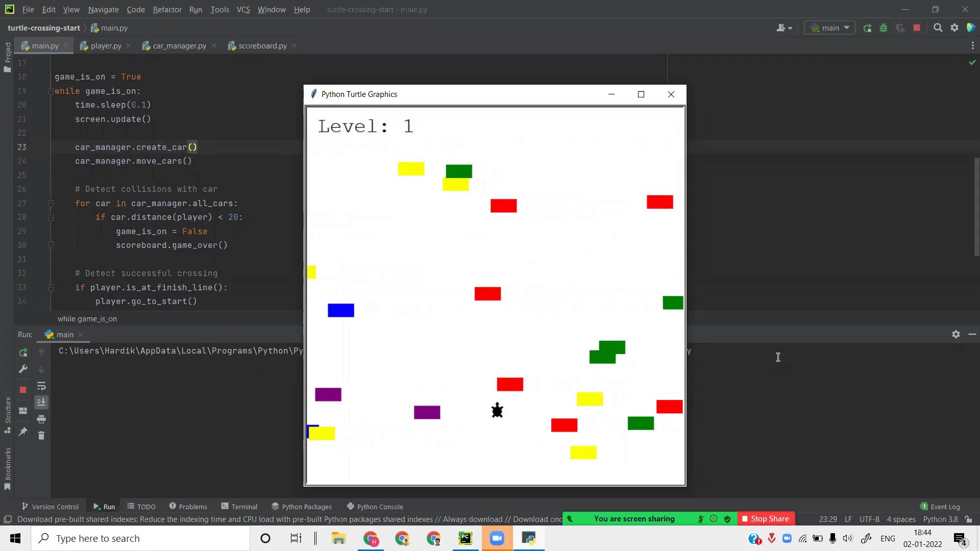Open the main run configuration dropdown

(x=830, y=28)
